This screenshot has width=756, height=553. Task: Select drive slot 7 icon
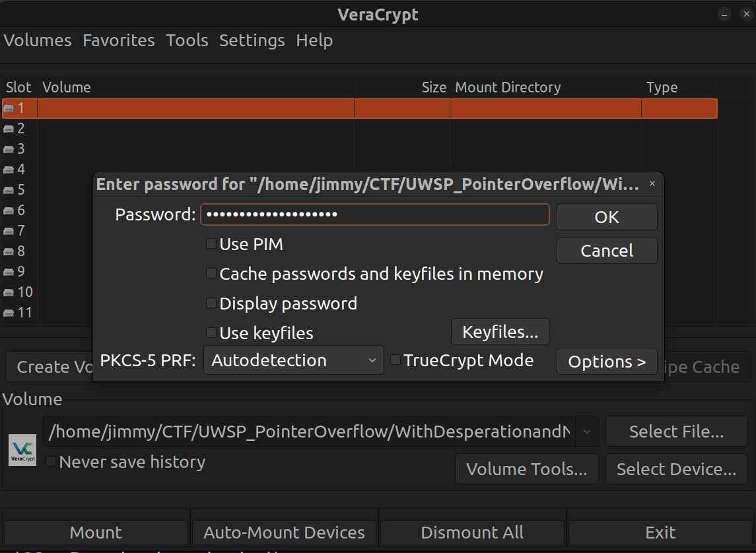tap(9, 231)
